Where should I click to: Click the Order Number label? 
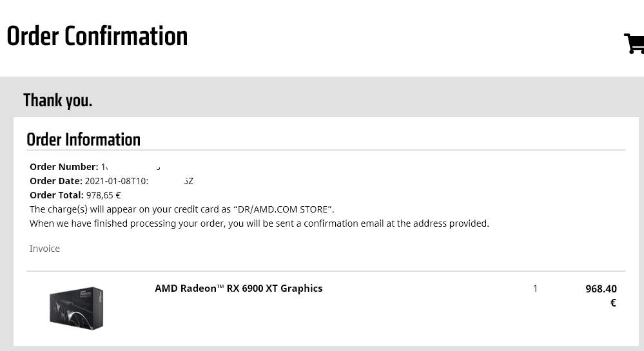coord(64,167)
